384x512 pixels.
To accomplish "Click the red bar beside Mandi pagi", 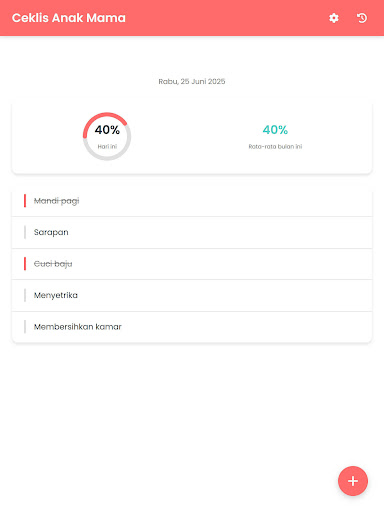I will [25, 201].
